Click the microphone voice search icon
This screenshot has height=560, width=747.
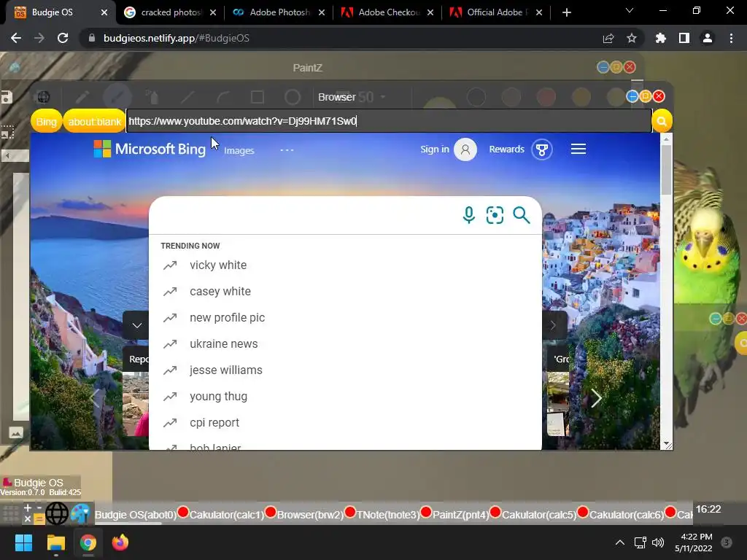pos(469,215)
